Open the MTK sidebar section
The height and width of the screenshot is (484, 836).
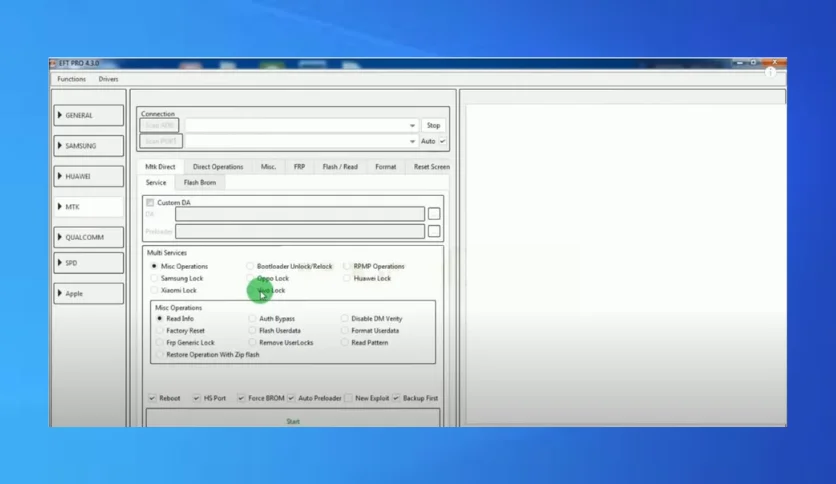pos(89,206)
